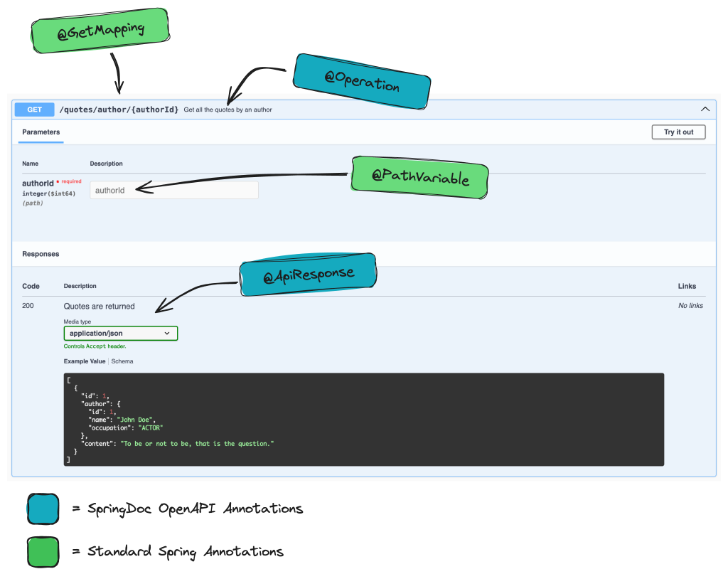The width and height of the screenshot is (728, 574).
Task: Switch to the Parameters tab
Action: [x=41, y=132]
